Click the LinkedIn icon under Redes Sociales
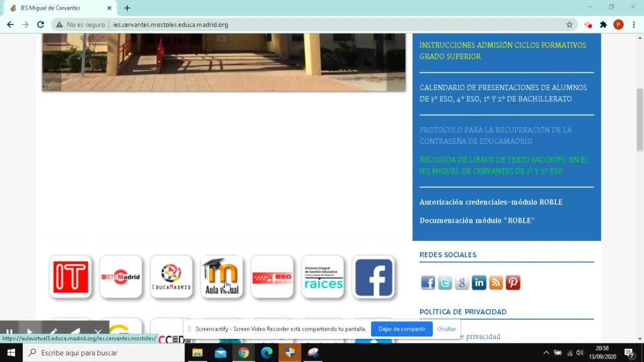 [x=479, y=283]
